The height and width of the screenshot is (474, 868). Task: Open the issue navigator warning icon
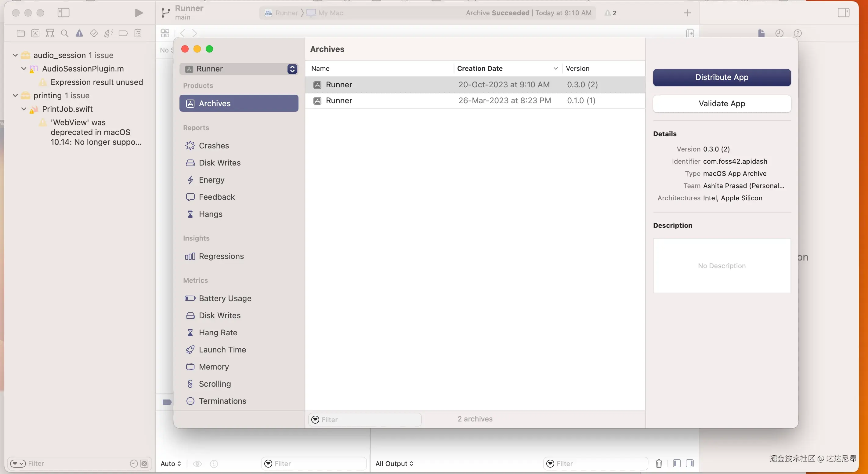click(79, 33)
